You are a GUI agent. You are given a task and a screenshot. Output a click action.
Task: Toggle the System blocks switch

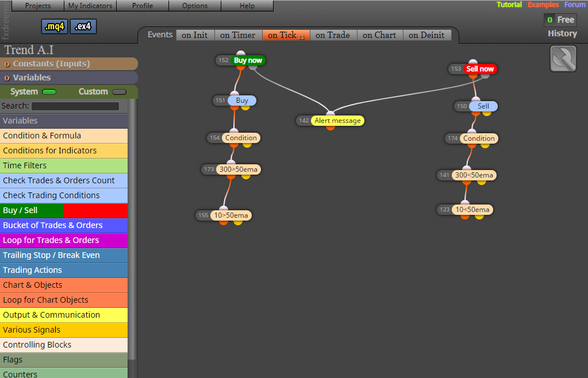coord(49,92)
